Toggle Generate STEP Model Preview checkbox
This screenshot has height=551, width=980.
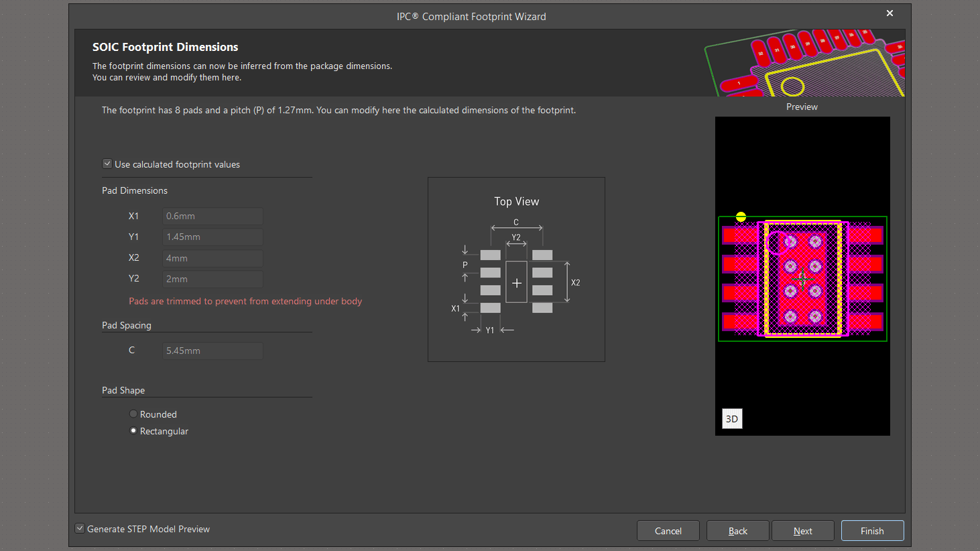80,529
